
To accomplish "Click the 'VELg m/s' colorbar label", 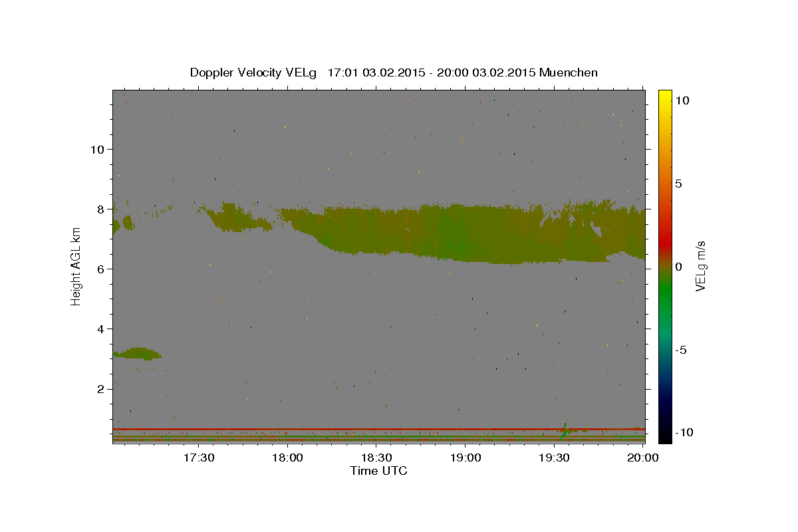I will tap(700, 267).
